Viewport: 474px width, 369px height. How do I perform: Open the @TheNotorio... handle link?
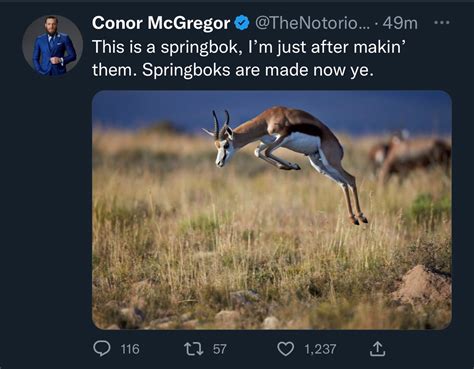[x=312, y=23]
